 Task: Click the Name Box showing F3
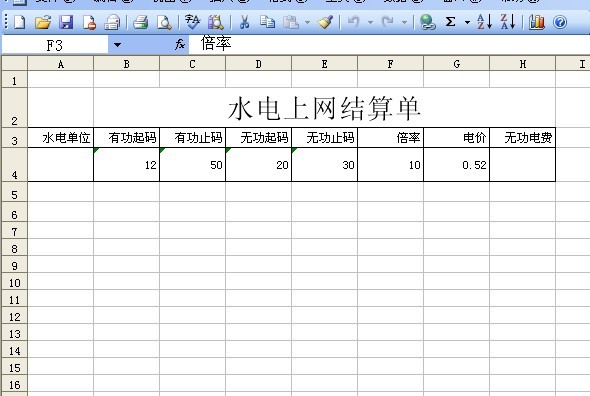[x=55, y=45]
